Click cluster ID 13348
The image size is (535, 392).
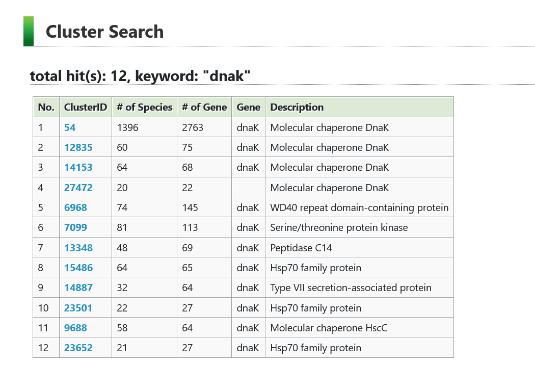pos(78,248)
